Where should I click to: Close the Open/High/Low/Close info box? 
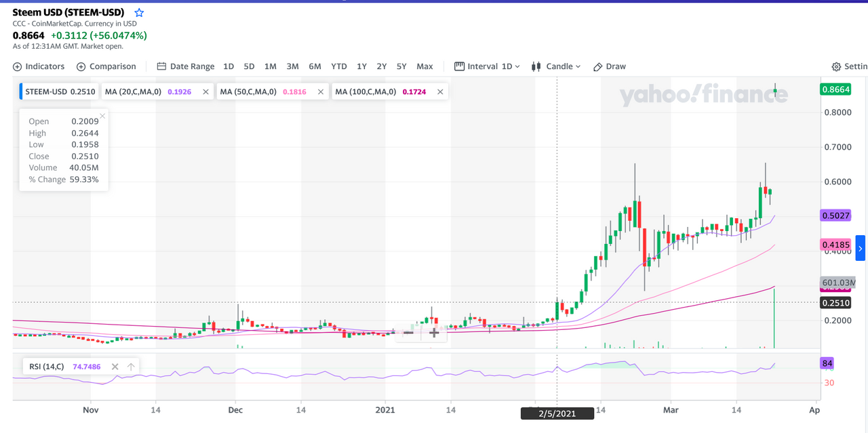click(x=102, y=116)
